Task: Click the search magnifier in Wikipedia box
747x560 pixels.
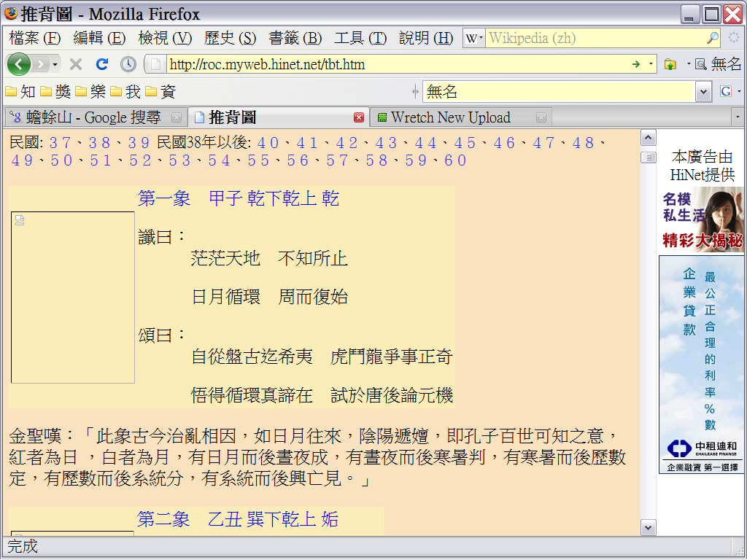Action: tap(712, 38)
